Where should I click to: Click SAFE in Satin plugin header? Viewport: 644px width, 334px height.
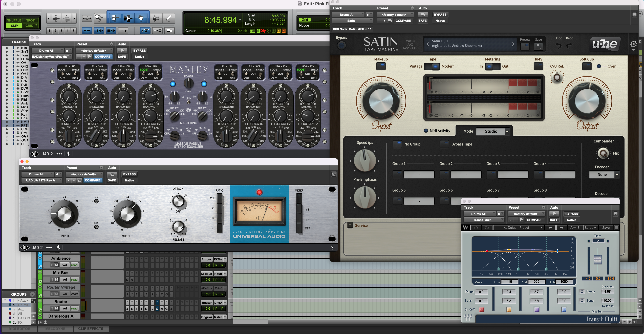422,21
